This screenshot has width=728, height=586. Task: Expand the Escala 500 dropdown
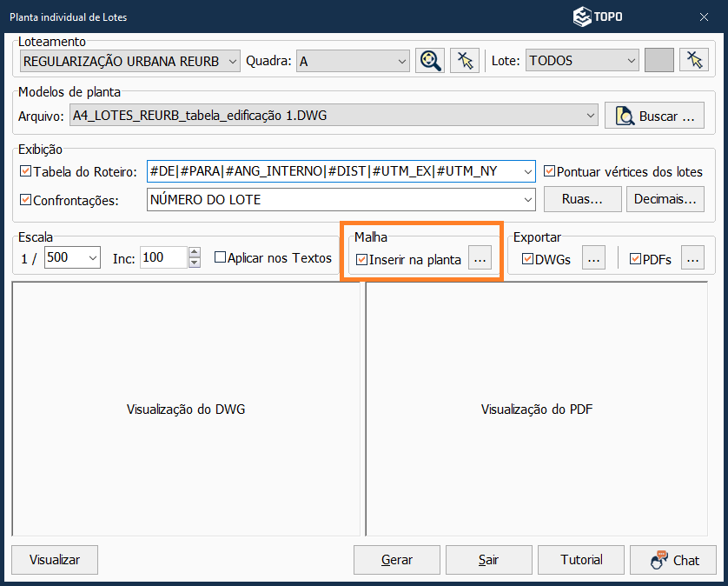pyautogui.click(x=93, y=257)
